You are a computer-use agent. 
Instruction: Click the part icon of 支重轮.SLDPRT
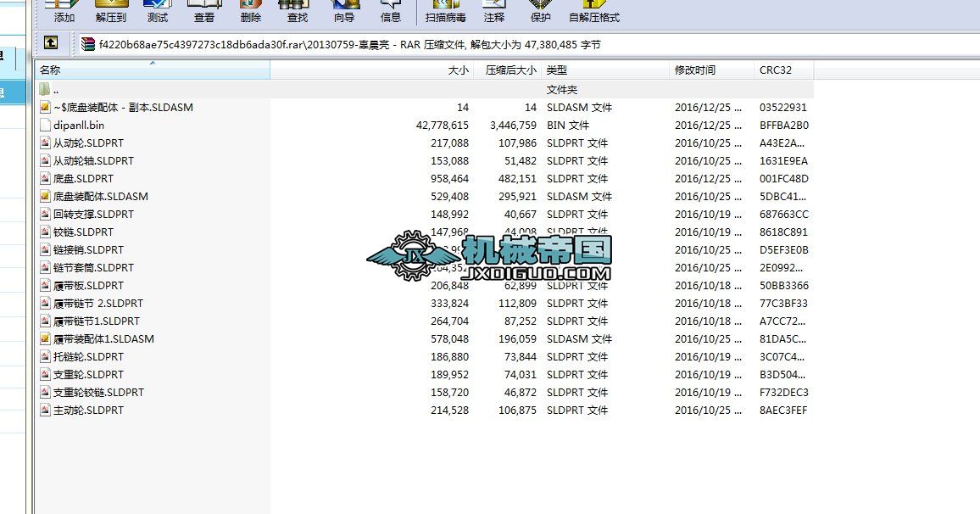pyautogui.click(x=44, y=375)
